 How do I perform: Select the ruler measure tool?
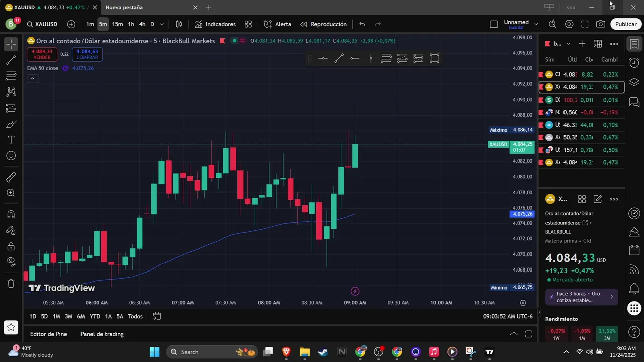11,177
